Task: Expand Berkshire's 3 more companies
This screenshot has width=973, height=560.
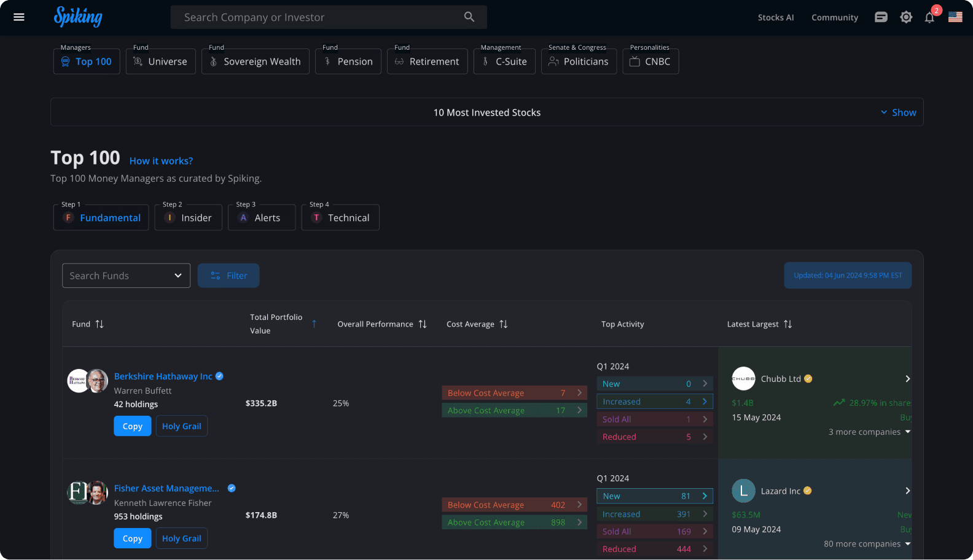Action: 869,432
